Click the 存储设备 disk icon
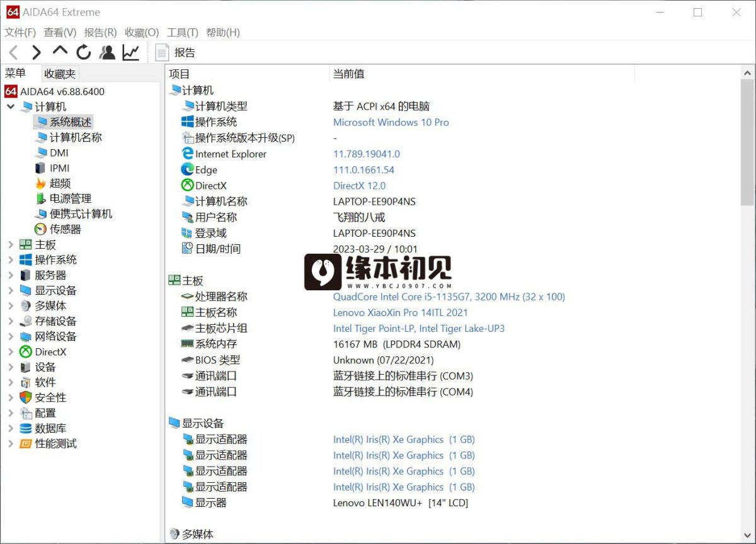This screenshot has height=544, width=756. [x=25, y=321]
